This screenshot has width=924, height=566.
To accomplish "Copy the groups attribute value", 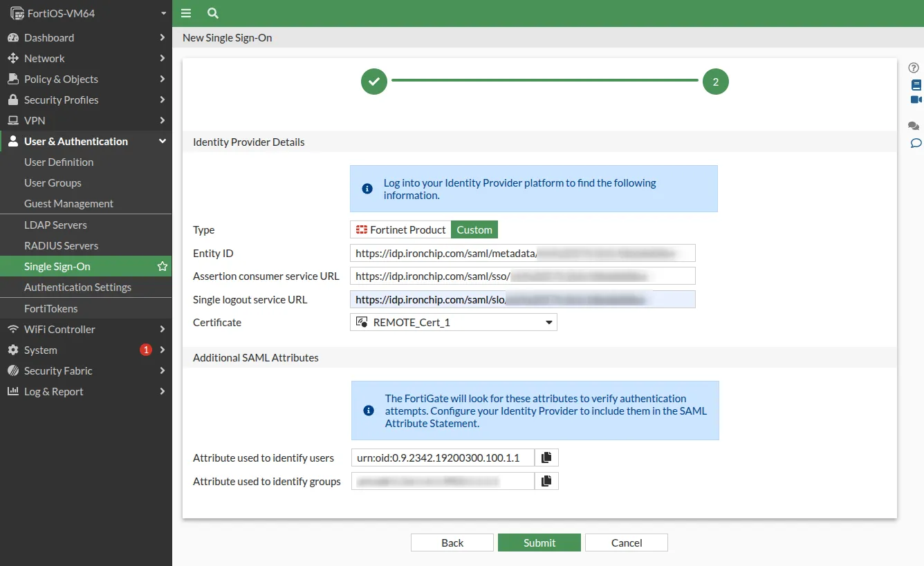I will (546, 481).
